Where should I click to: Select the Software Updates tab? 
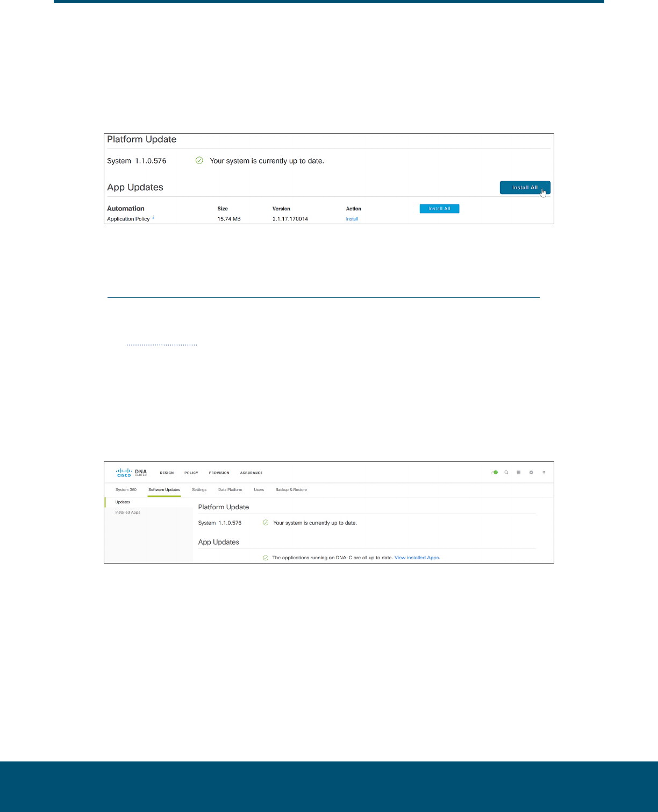point(164,490)
